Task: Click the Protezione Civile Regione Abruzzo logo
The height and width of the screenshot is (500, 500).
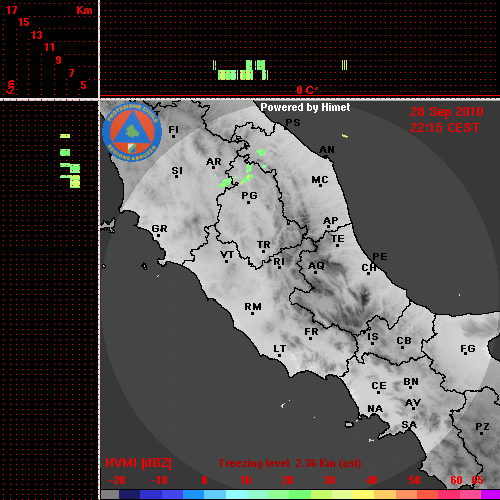Action: pos(132,132)
